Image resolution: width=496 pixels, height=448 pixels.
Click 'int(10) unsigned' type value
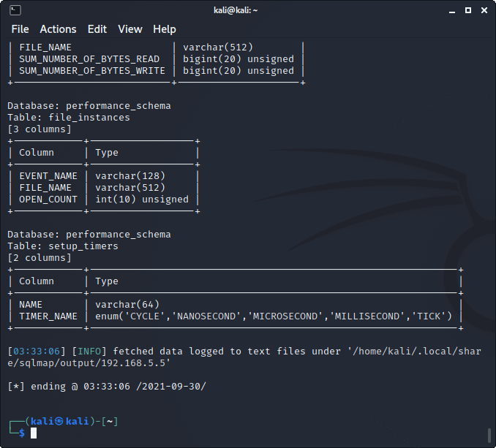click(142, 200)
